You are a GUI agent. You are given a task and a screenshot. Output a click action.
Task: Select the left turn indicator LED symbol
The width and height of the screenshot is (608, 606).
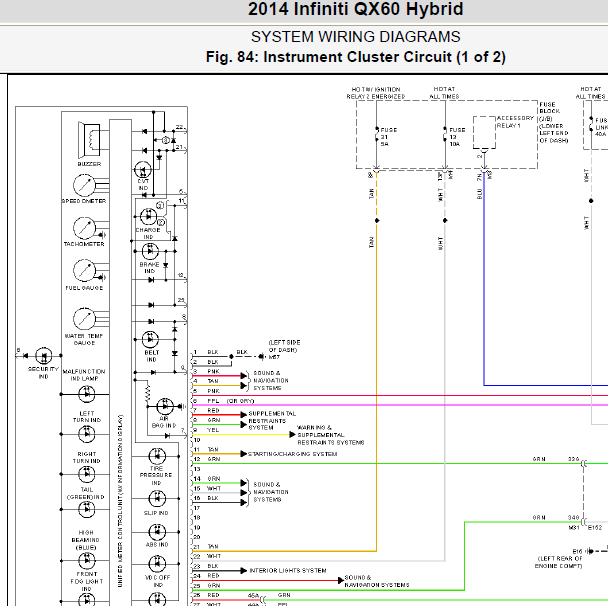coord(86,434)
